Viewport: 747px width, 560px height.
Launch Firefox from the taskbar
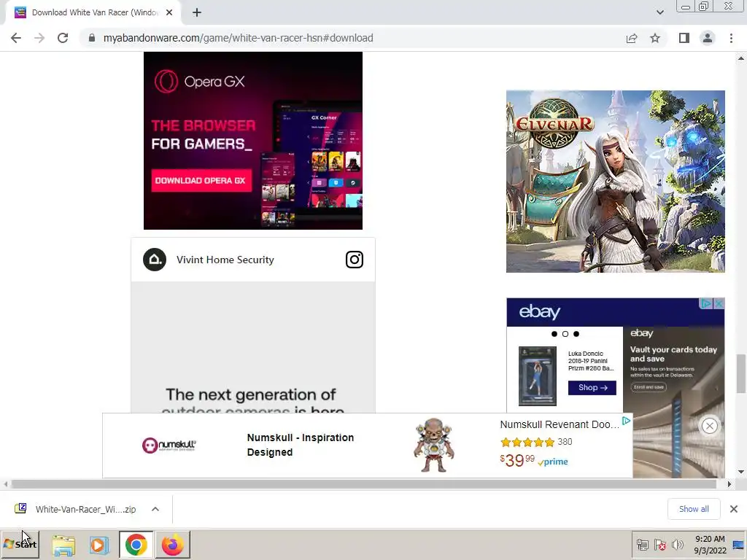pyautogui.click(x=172, y=545)
